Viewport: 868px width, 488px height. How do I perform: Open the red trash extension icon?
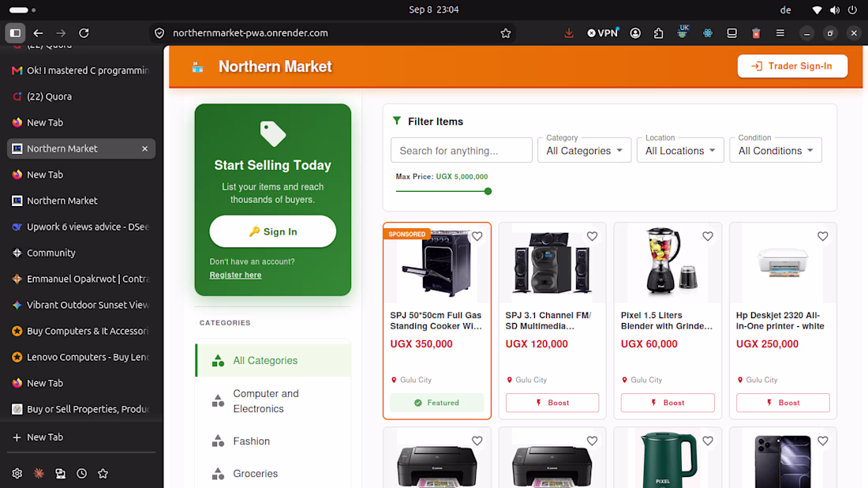click(756, 33)
